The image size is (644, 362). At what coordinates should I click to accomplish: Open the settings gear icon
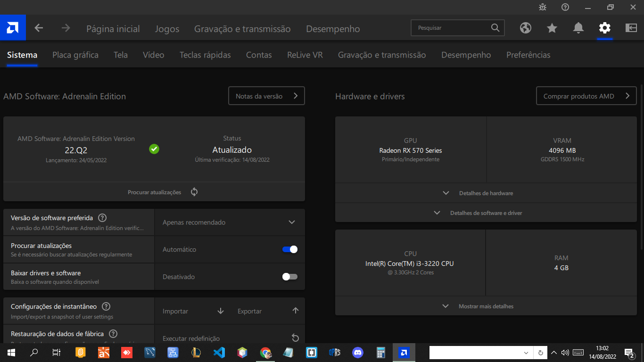coord(605,28)
